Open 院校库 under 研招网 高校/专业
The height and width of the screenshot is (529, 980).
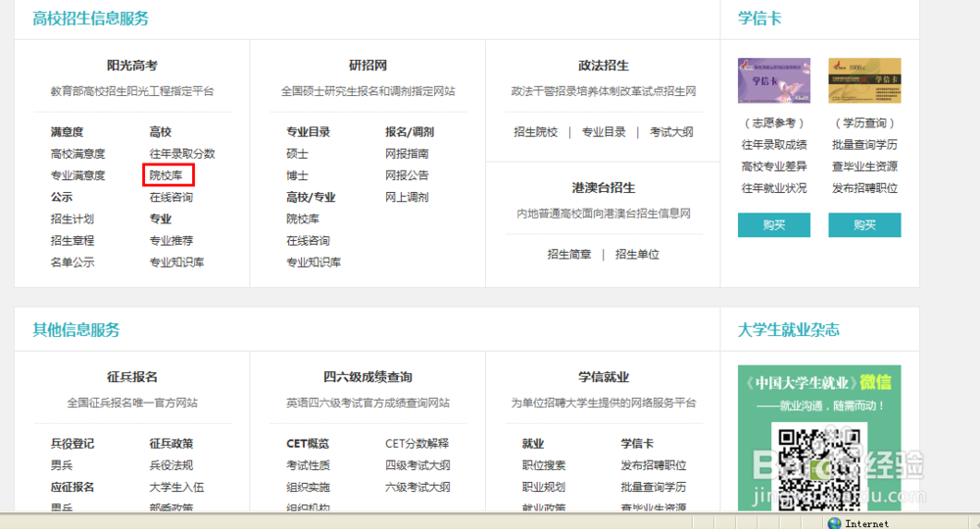(303, 219)
